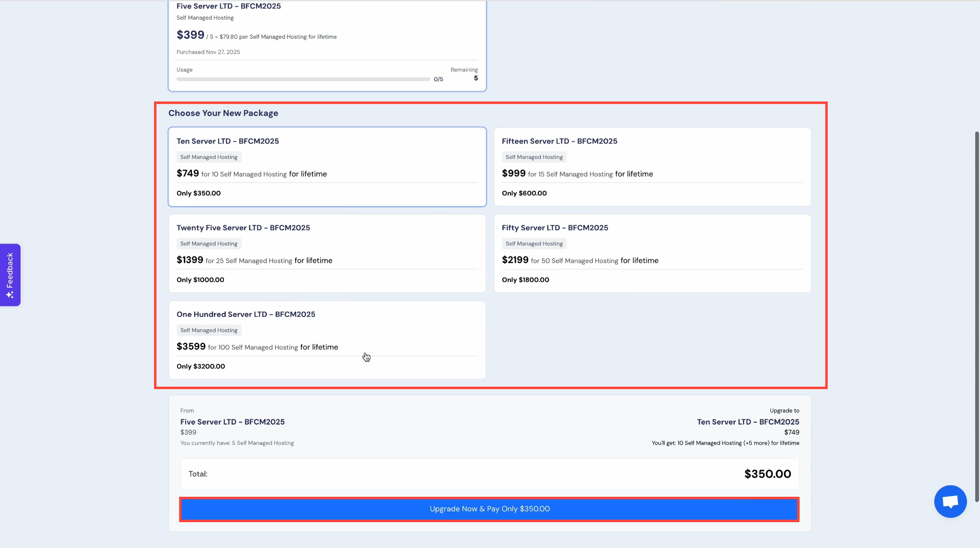Click the Total $350.00 amount
The height and width of the screenshot is (548, 980).
767,474
